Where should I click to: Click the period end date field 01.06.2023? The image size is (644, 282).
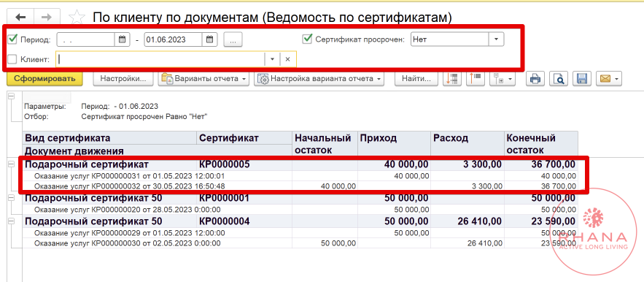[x=173, y=39]
